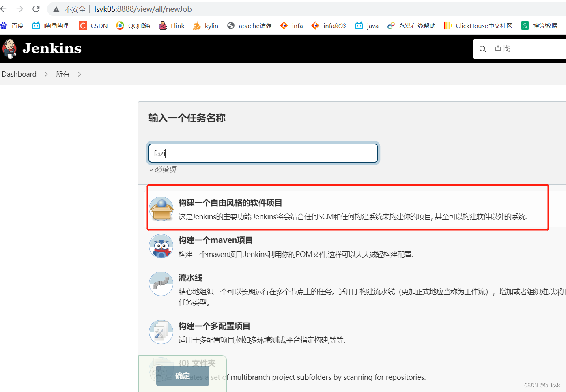Reload the page with refresh icon

(36, 9)
